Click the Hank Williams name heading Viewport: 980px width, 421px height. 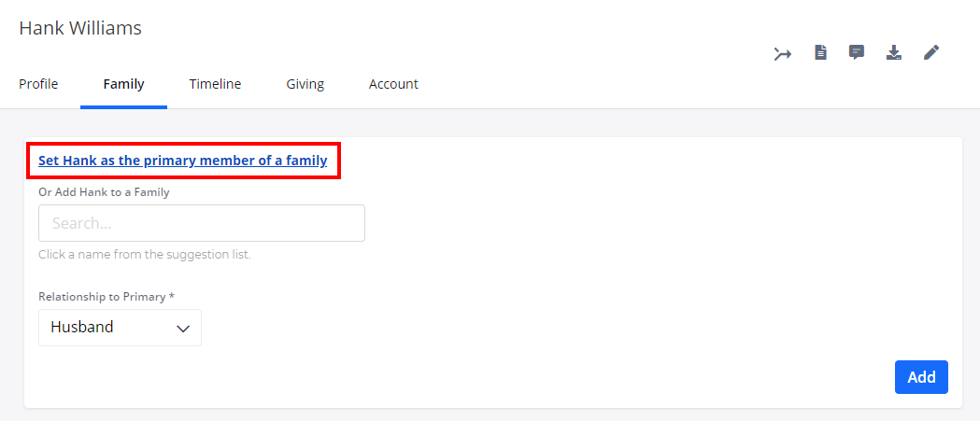(x=80, y=28)
